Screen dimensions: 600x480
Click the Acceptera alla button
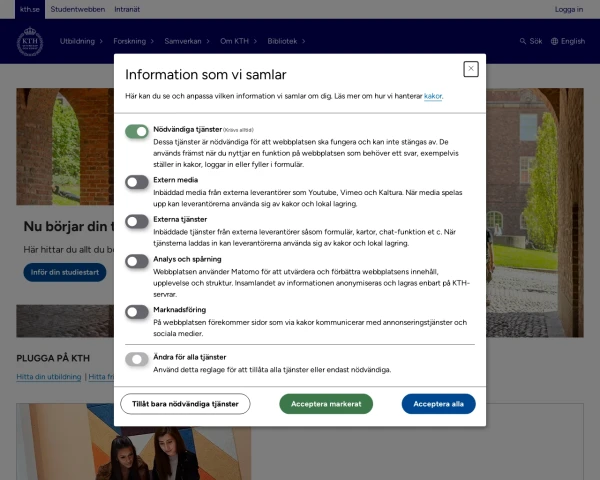click(x=439, y=404)
